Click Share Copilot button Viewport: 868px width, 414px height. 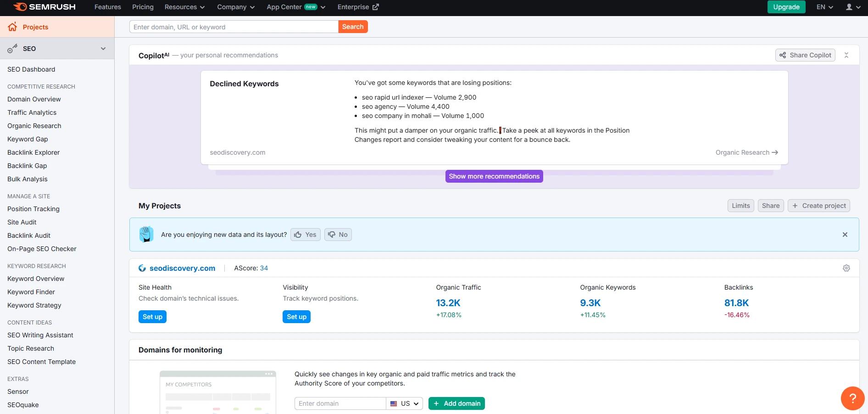tap(805, 55)
